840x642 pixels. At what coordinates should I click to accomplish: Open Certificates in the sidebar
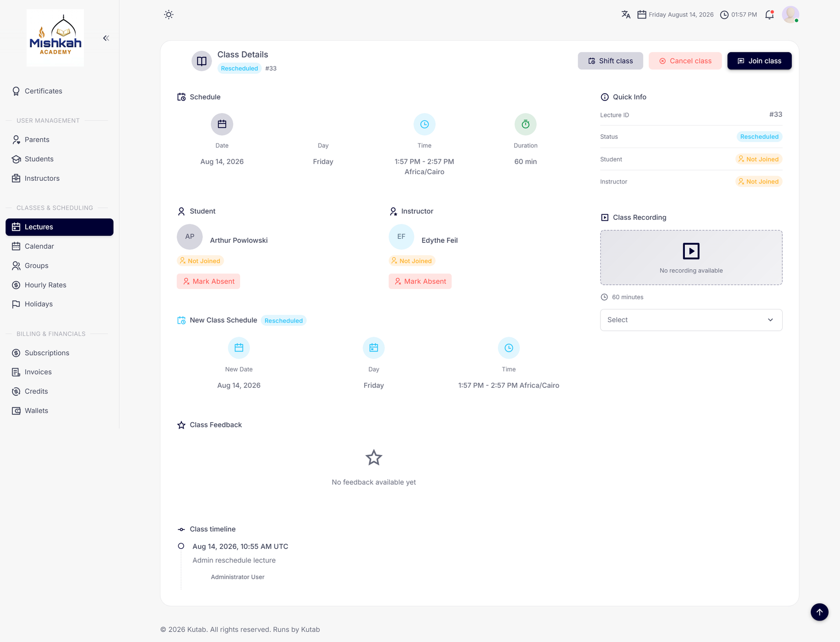coord(59,91)
